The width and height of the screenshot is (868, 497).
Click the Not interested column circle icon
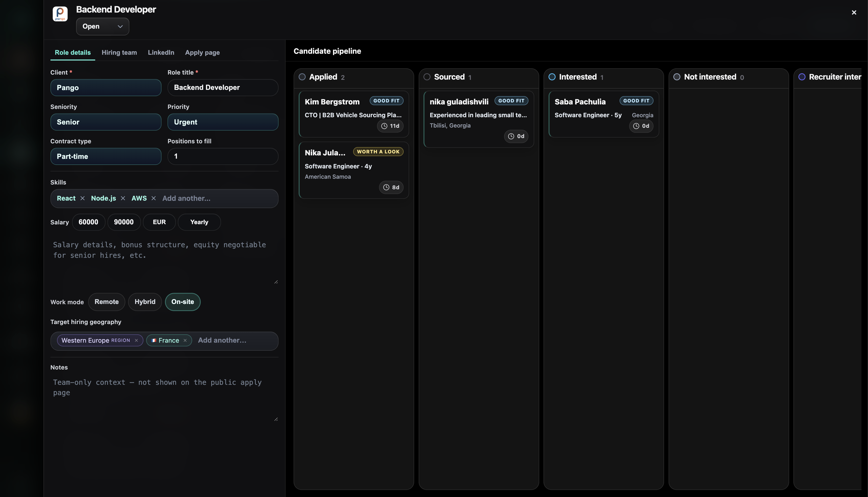pos(677,77)
